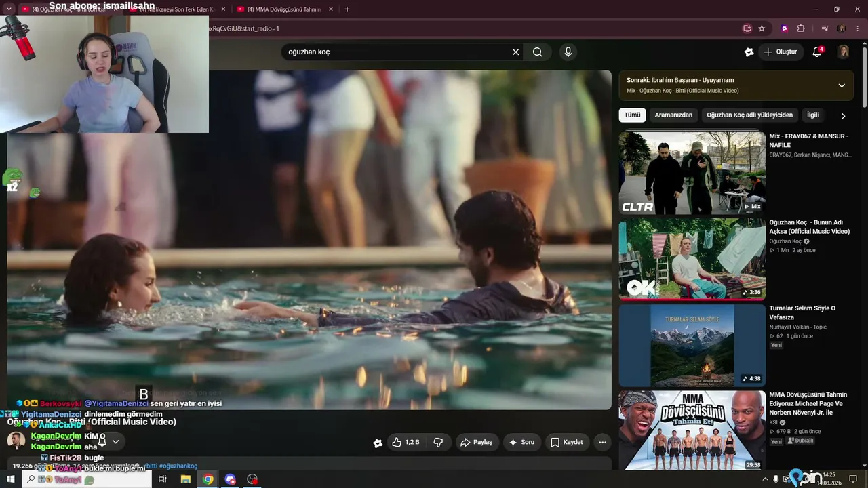Open 'Turnalar Selam Söyle O Vefasıza' title

802,312
